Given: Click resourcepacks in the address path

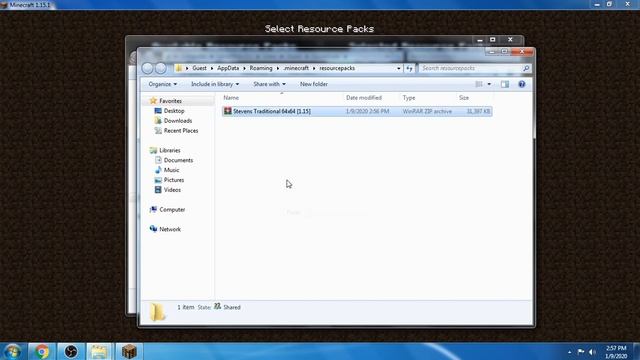Looking at the screenshot, I should point(337,68).
